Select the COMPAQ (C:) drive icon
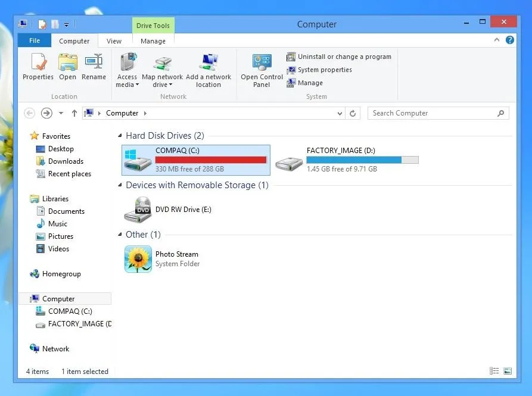Screen dimensions: 532x396 coord(138,160)
